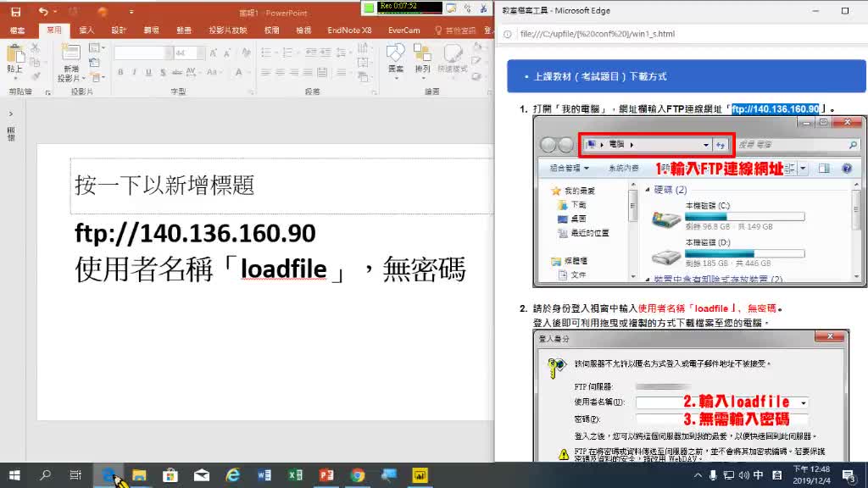868x488 pixels.
Task: Click the 檔案 (File) menu button
Action: click(18, 30)
